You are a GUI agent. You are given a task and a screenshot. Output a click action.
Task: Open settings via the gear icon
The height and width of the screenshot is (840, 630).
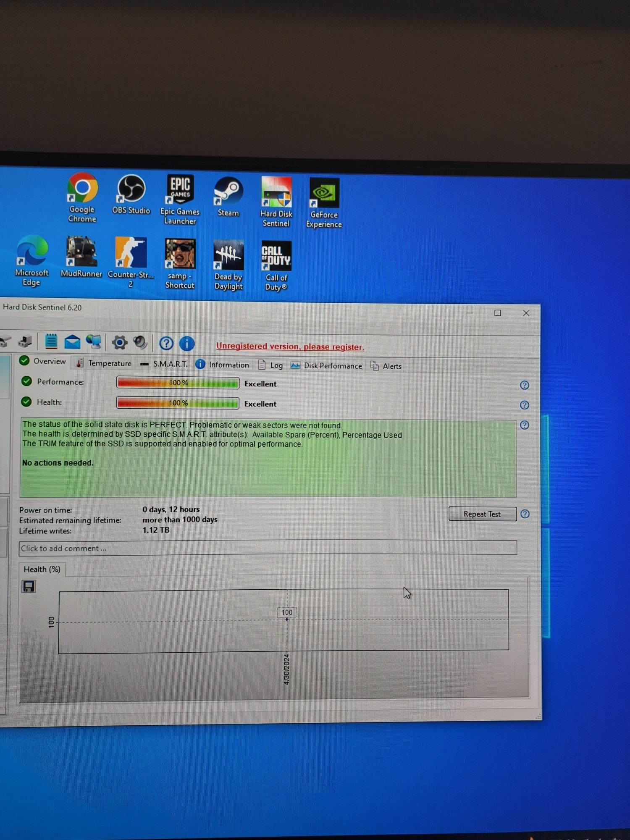pos(120,343)
